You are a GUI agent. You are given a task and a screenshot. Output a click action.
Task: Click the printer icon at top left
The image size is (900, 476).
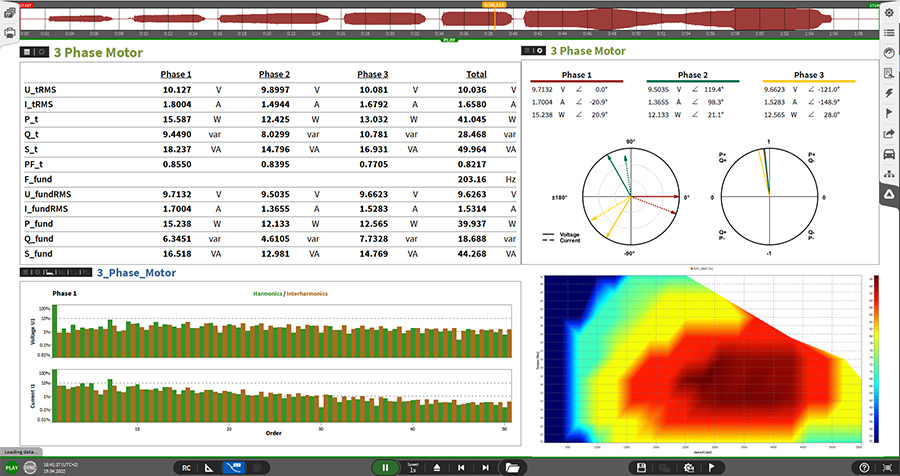(10, 33)
